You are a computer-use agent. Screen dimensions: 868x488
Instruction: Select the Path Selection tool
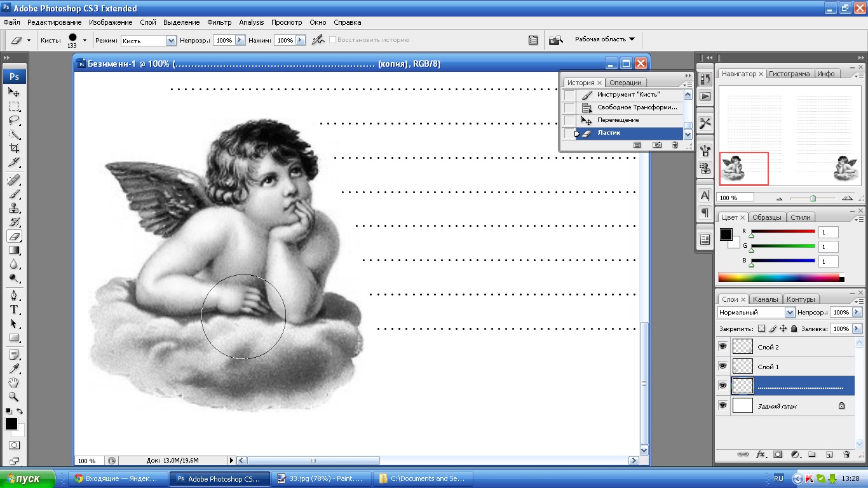pyautogui.click(x=13, y=323)
